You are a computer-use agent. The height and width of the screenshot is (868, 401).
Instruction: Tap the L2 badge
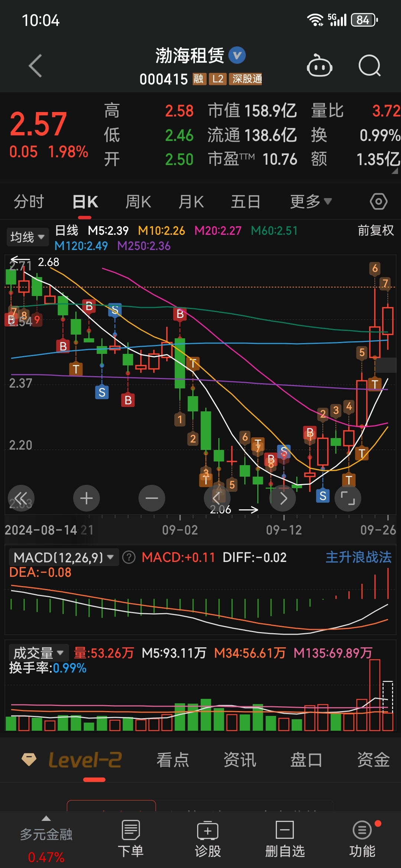[x=218, y=79]
